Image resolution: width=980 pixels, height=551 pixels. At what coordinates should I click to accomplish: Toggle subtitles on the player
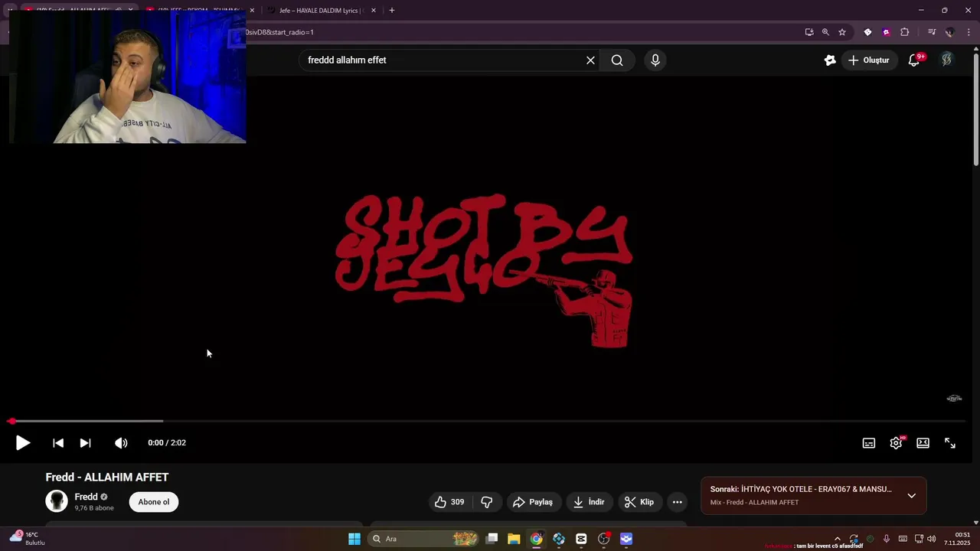tap(869, 443)
